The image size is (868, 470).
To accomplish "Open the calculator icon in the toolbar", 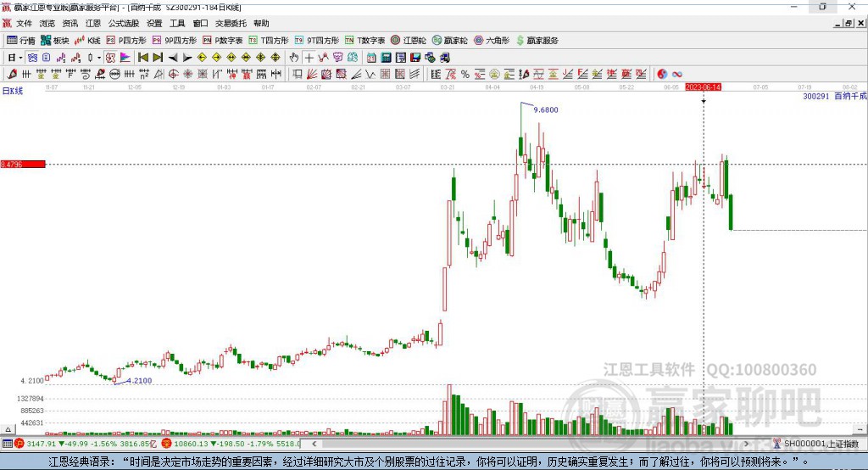I will [x=386, y=57].
